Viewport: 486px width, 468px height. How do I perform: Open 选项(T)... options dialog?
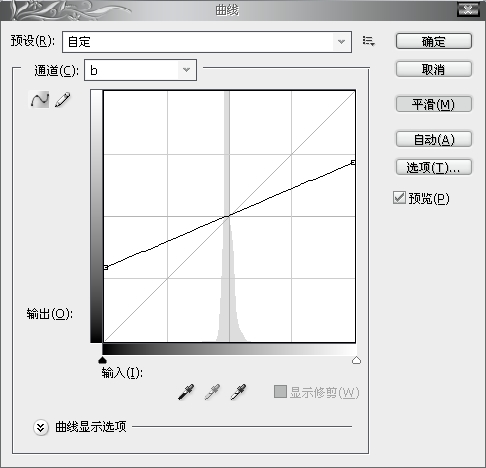coord(434,167)
